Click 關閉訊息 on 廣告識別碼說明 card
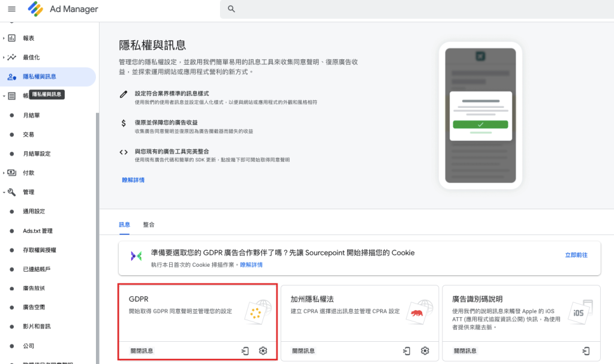The height and width of the screenshot is (364, 614). pyautogui.click(x=465, y=351)
